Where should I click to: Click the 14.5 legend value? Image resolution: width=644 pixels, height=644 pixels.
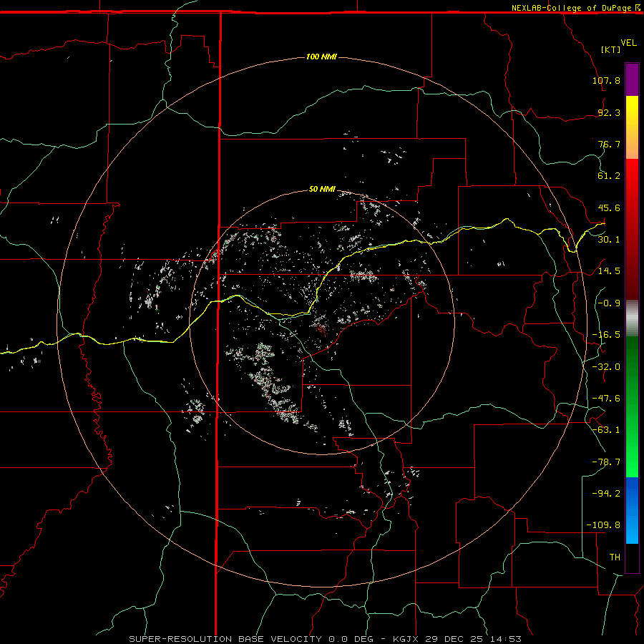coord(609,271)
